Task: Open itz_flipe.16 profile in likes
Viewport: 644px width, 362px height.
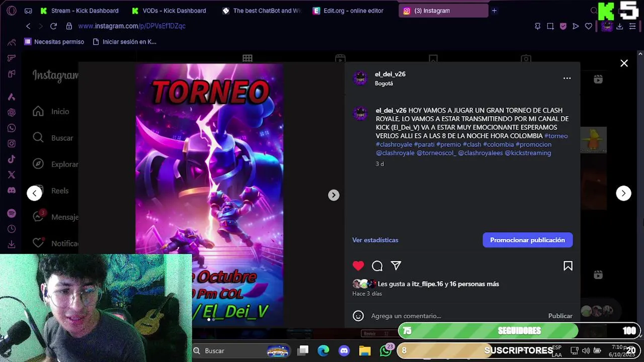Action: point(428,284)
